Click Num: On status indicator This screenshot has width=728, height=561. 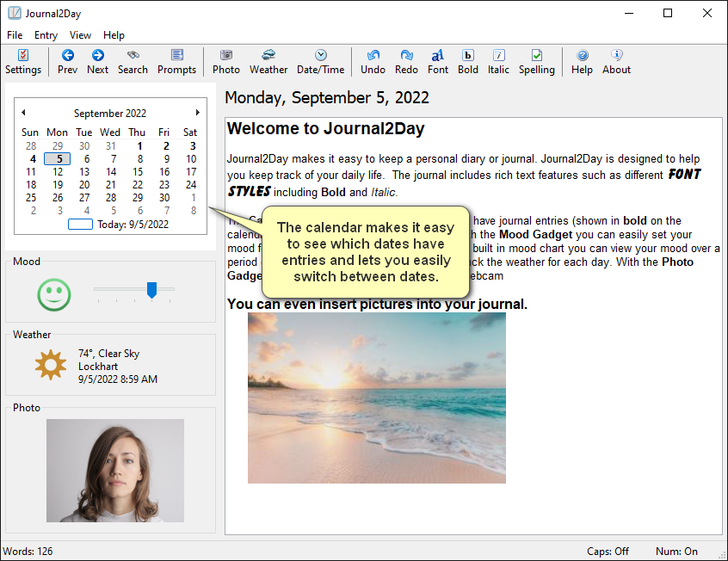point(676,552)
